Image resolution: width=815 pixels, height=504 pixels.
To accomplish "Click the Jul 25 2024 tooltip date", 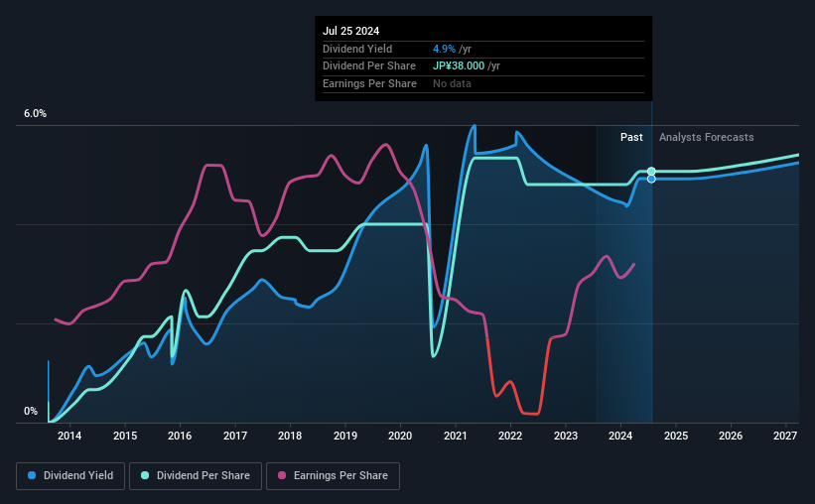I will click(x=350, y=31).
